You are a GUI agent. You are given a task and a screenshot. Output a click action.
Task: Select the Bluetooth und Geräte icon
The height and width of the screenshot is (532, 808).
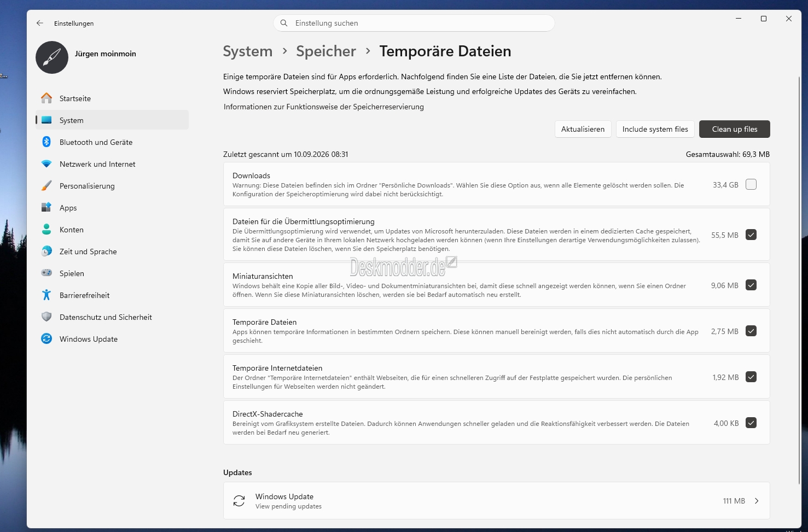(46, 142)
